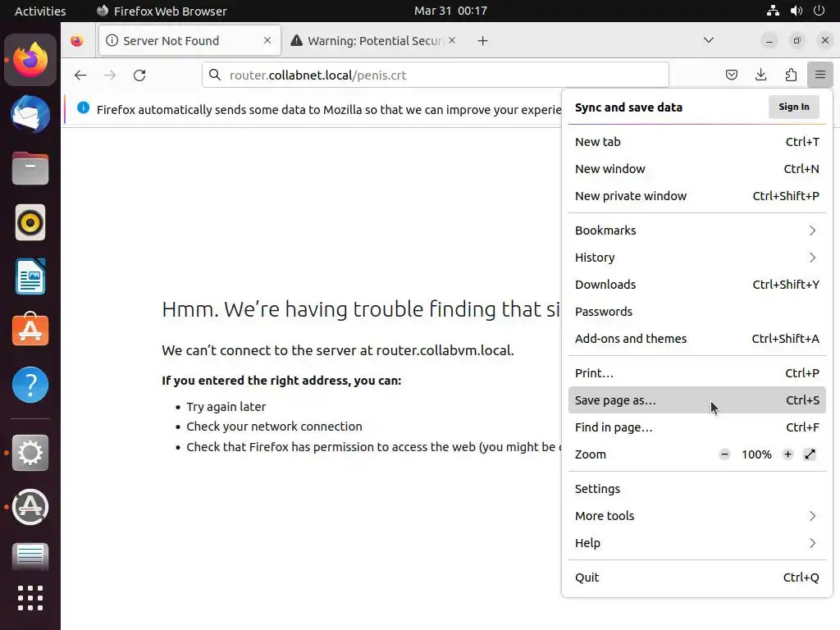Choose Quit from the menu
The image size is (840, 630).
696,577
